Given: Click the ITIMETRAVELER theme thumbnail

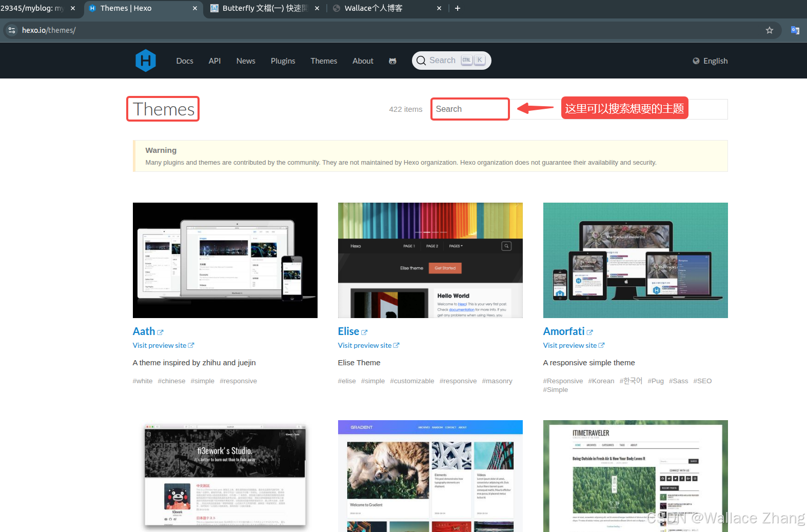Looking at the screenshot, I should click(x=635, y=476).
